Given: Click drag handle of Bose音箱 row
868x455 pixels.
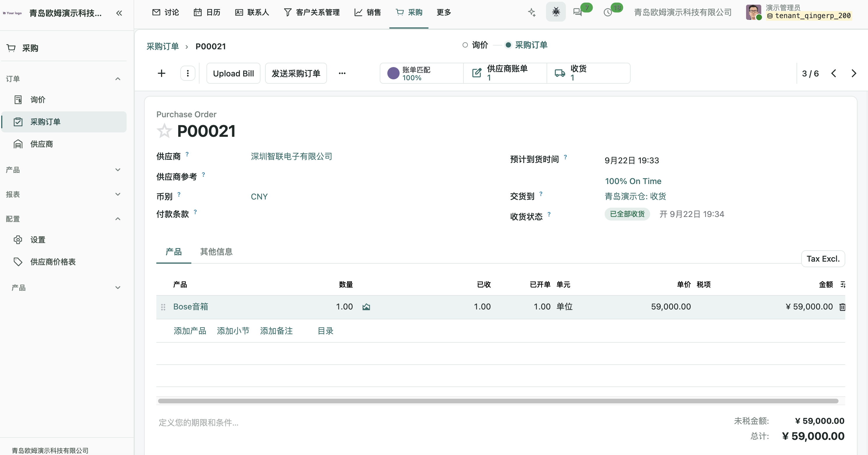Looking at the screenshot, I should click(x=163, y=307).
